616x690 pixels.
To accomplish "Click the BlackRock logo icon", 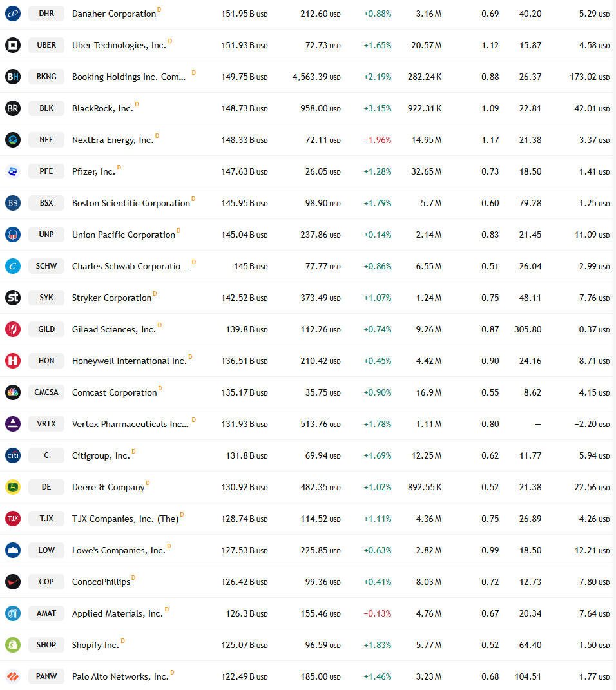I will (x=13, y=108).
